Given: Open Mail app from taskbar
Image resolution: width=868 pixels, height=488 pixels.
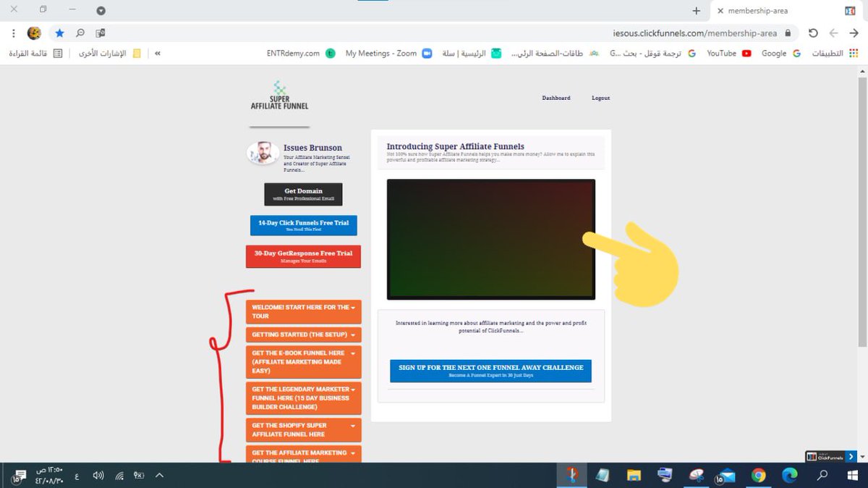Looking at the screenshot, I should click(x=727, y=476).
